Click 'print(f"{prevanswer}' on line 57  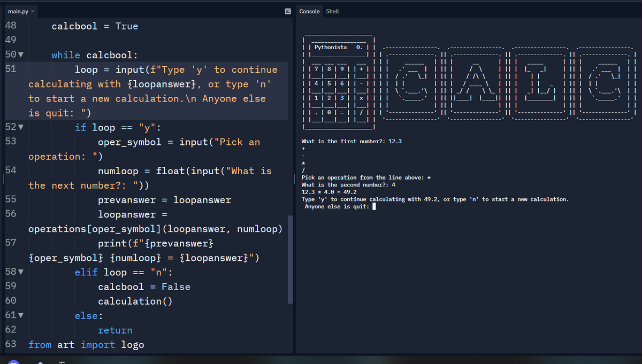coord(156,244)
